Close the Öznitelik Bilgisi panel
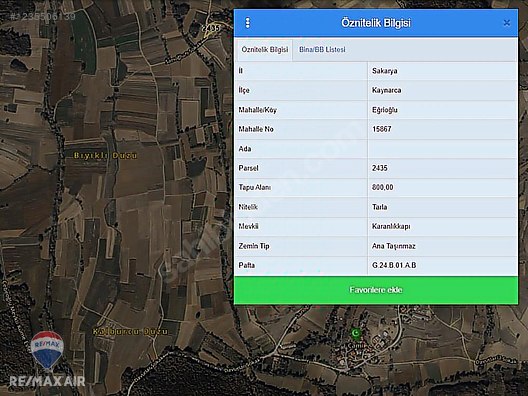 (x=506, y=23)
